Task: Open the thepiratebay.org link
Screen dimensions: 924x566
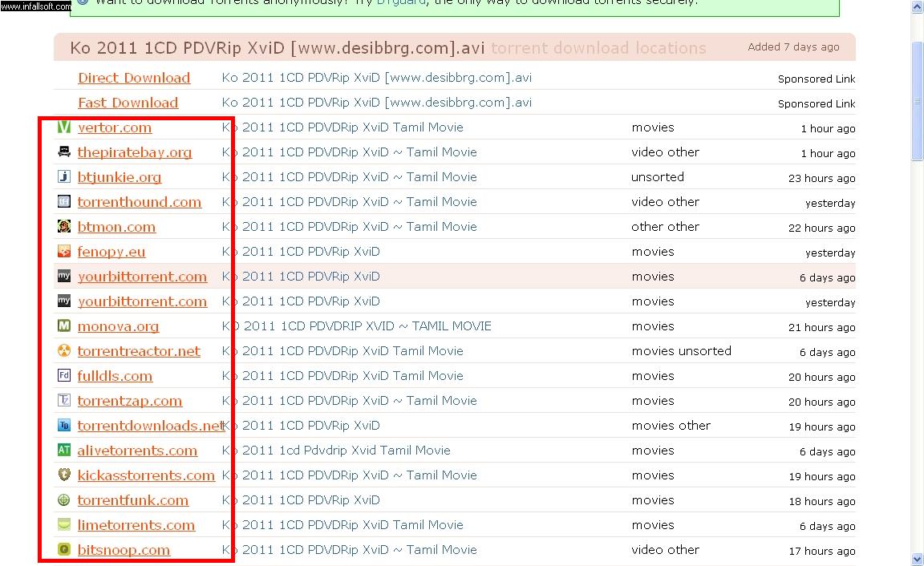Action: coord(135,152)
